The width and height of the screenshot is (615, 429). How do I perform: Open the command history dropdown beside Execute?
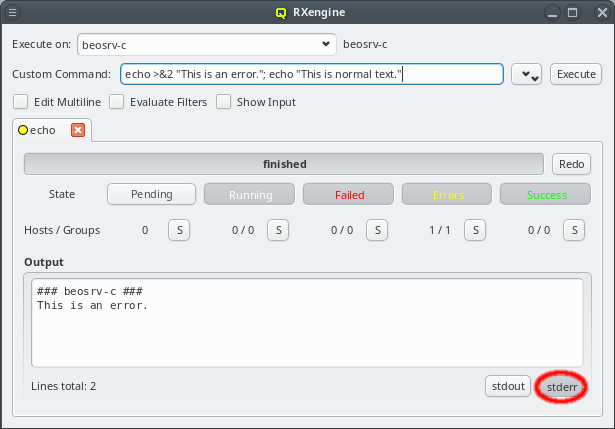point(526,75)
